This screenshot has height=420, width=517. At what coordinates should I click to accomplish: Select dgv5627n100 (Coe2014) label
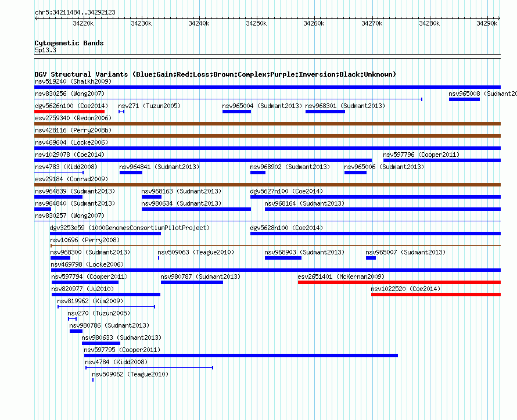point(286,191)
